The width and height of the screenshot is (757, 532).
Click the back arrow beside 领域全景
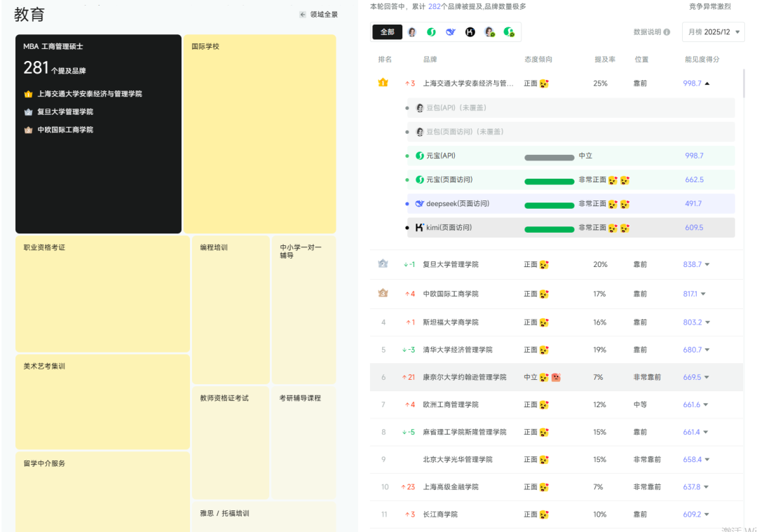point(302,15)
